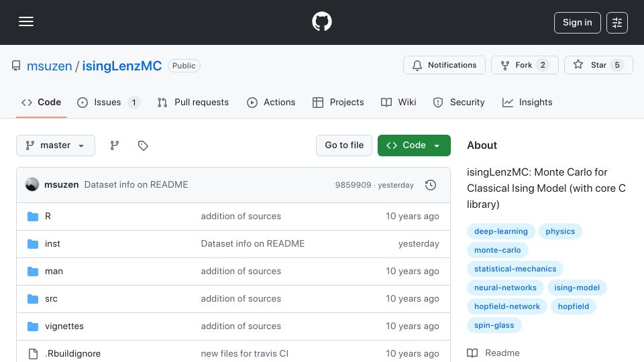Open the Wiki tab
This screenshot has height=362, width=644.
point(398,102)
